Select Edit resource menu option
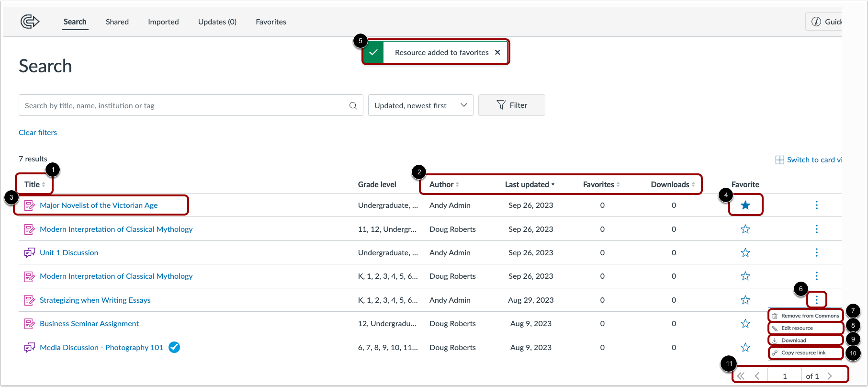Screen dimensions: 868x387 point(805,328)
